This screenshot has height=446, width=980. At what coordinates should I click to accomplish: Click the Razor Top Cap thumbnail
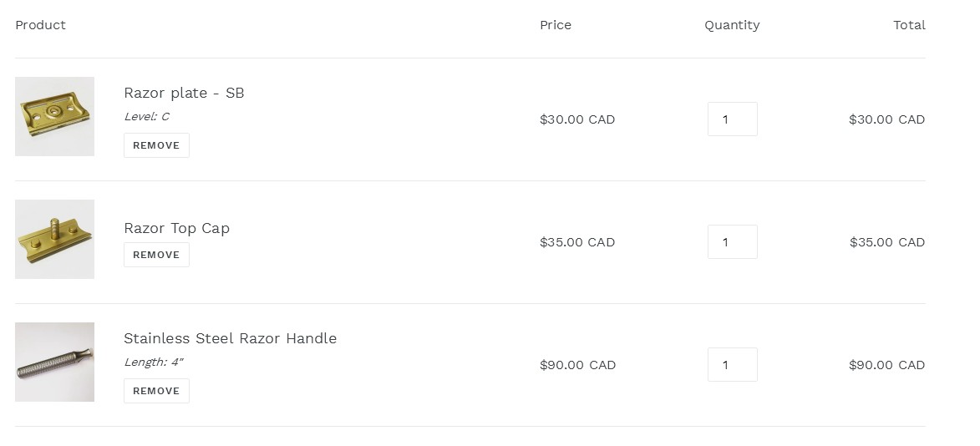[x=54, y=239]
